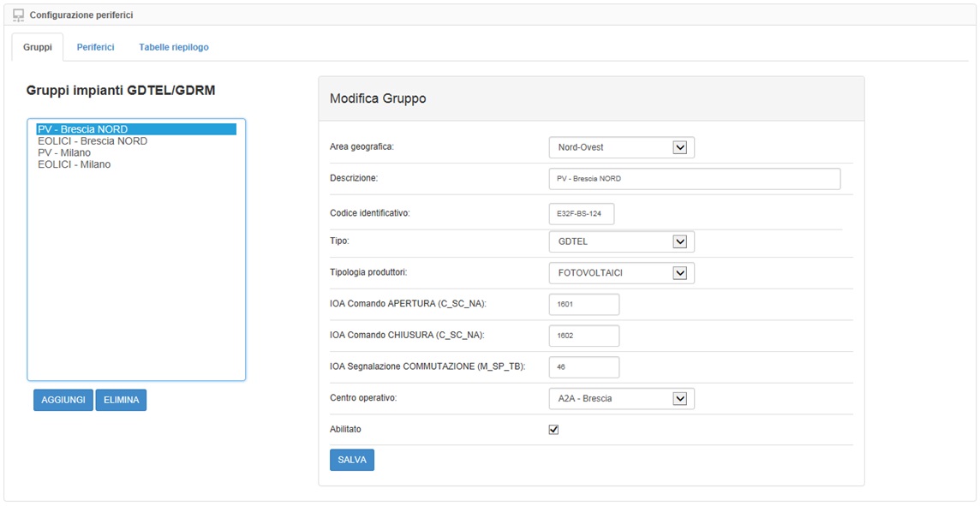This screenshot has height=506, width=980.
Task: Select the Gruppi tab
Action: pos(38,47)
